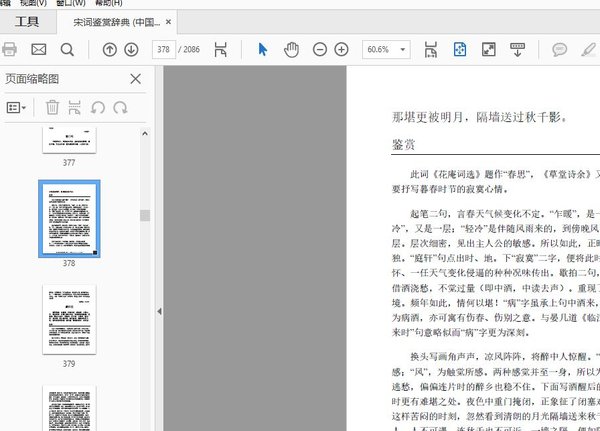600x431 pixels.
Task: Click the thumbnail panel scrollbar handle
Action: click(x=145, y=215)
